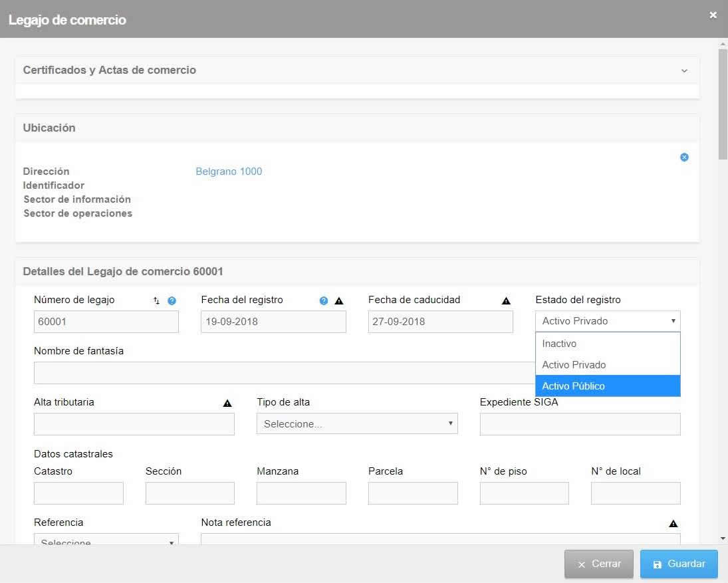Click warning triangle beside Fecha del registro
The width and height of the screenshot is (728, 583).
[339, 300]
